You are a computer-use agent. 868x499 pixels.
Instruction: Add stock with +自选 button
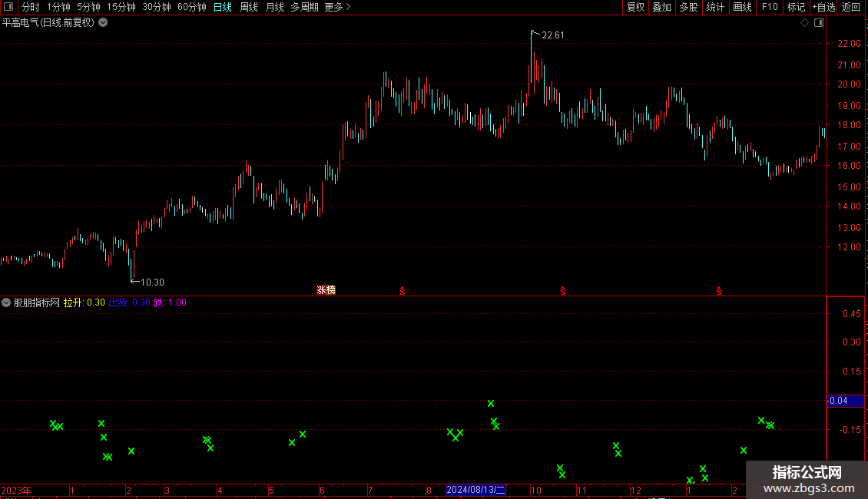(823, 7)
